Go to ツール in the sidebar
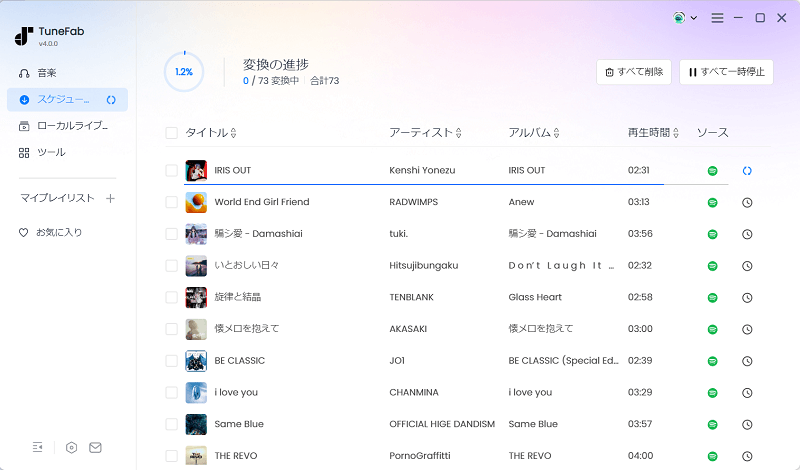Screen dimensions: 800x470 [x=51, y=152]
